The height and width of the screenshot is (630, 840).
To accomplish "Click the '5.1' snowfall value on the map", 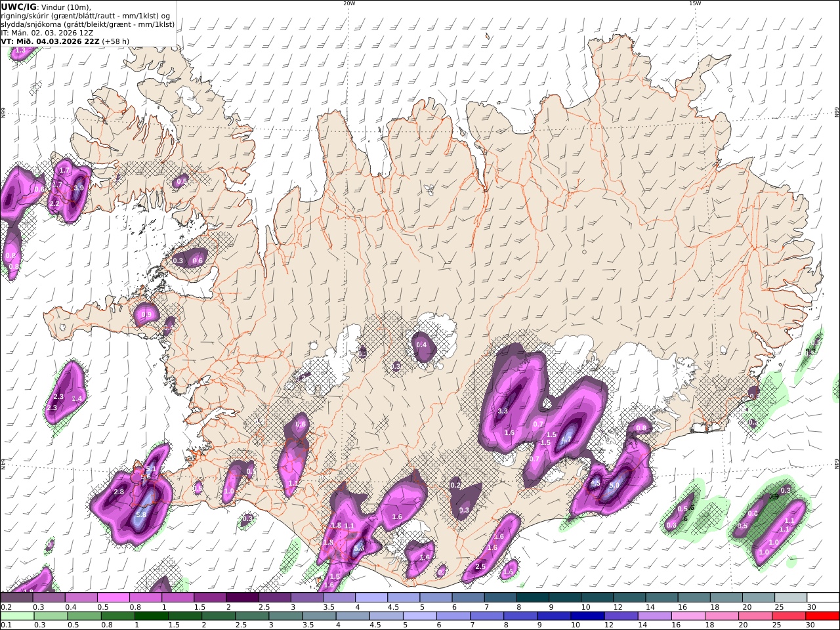I will [150, 469].
